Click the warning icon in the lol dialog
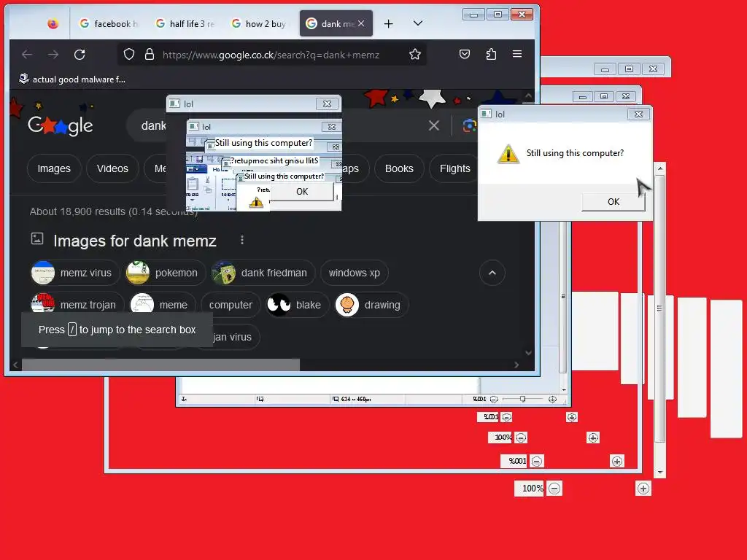The height and width of the screenshot is (560, 747). (x=508, y=154)
